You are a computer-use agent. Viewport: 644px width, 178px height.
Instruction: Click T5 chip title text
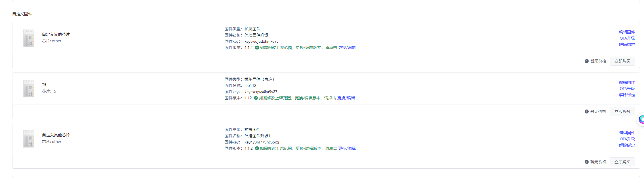(x=44, y=85)
